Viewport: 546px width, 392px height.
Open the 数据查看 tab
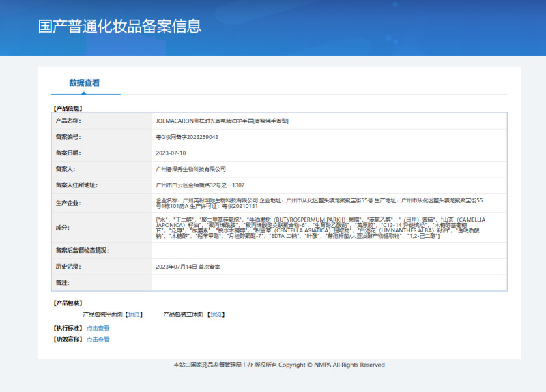click(x=84, y=82)
